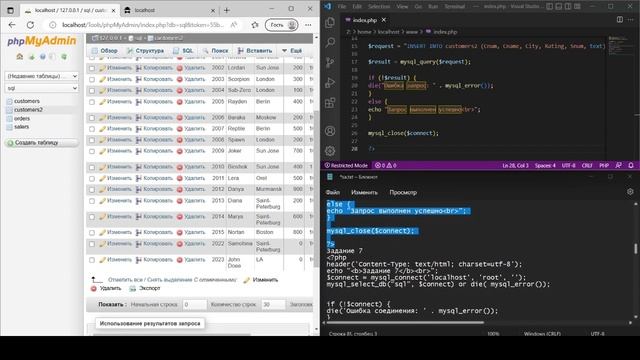
Task: Open the 'Изменить' menu in Notepad
Action: click(x=364, y=192)
